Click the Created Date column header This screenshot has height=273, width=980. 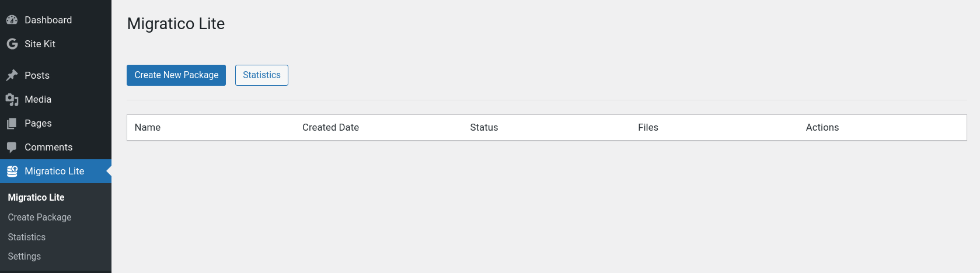pyautogui.click(x=330, y=127)
